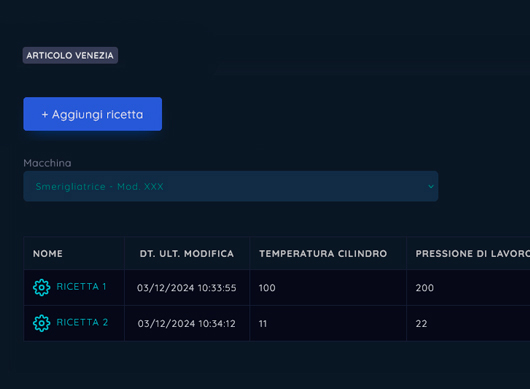Click the temperature value 11
The image size is (530, 389).
pos(263,324)
